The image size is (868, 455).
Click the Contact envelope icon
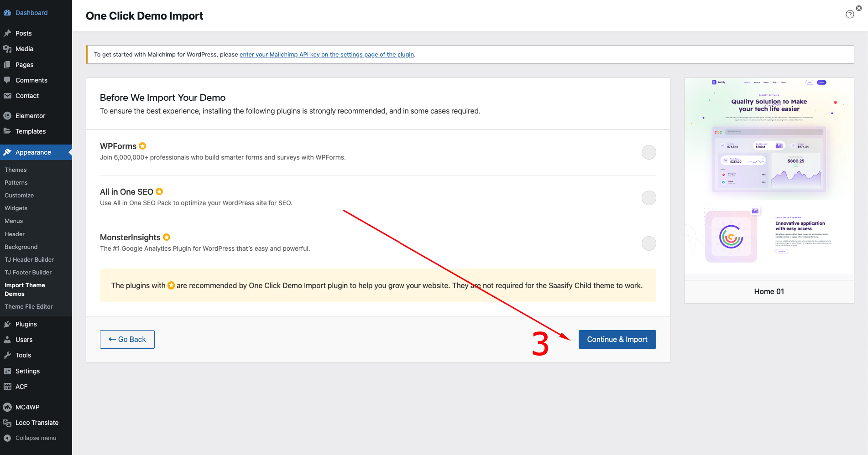(7, 96)
